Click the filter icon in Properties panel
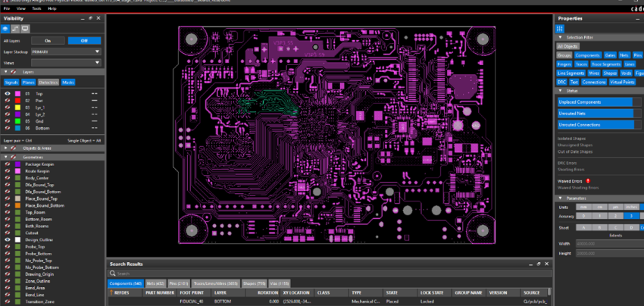 click(560, 28)
